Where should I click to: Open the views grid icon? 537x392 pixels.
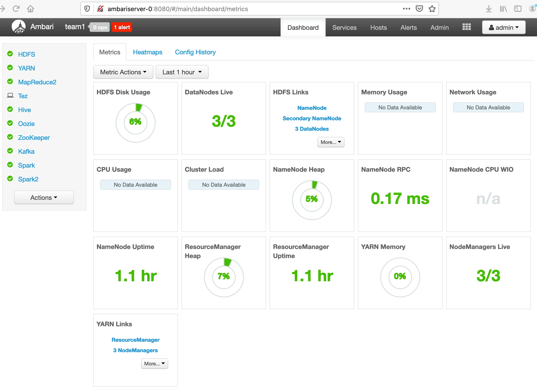click(x=466, y=27)
